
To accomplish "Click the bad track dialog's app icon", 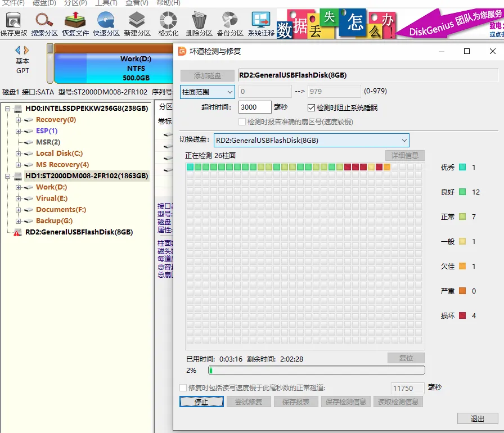I will [x=182, y=51].
